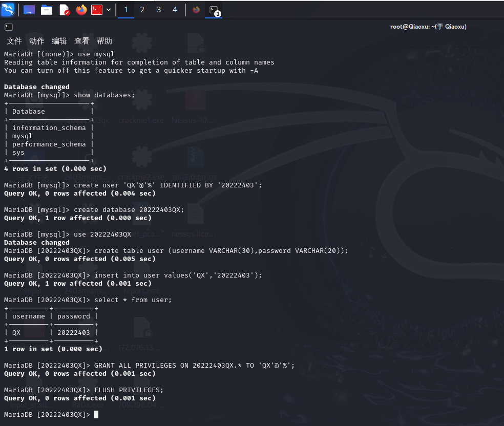Image resolution: width=504 pixels, height=426 pixels.
Task: Click the 'create user' command line
Action: [x=133, y=185]
